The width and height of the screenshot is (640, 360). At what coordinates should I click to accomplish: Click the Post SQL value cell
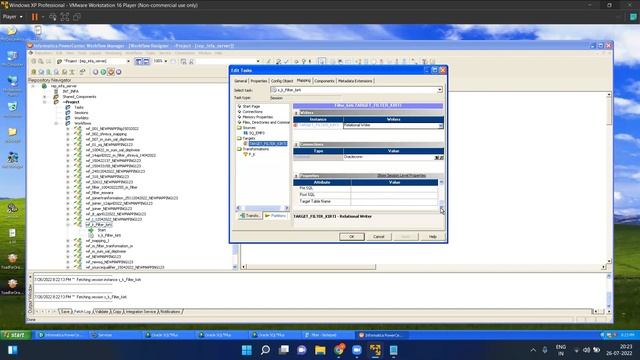pyautogui.click(x=394, y=195)
